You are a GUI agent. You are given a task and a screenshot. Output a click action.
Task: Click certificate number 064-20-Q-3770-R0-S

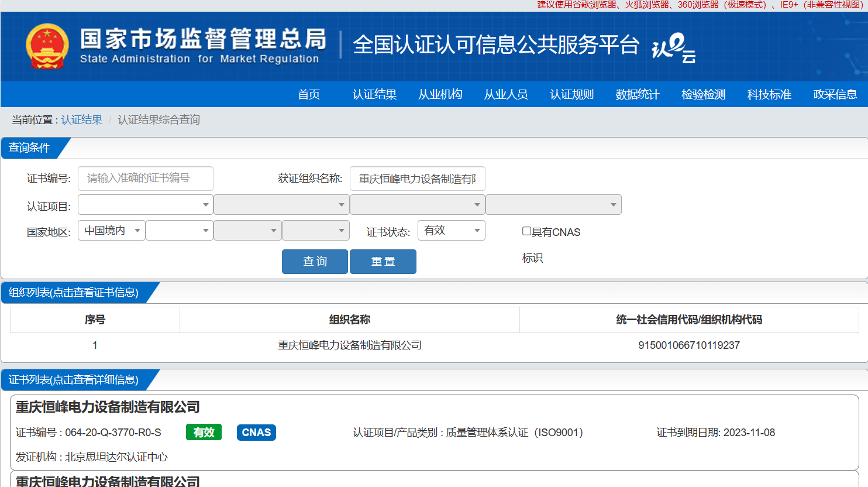(113, 433)
